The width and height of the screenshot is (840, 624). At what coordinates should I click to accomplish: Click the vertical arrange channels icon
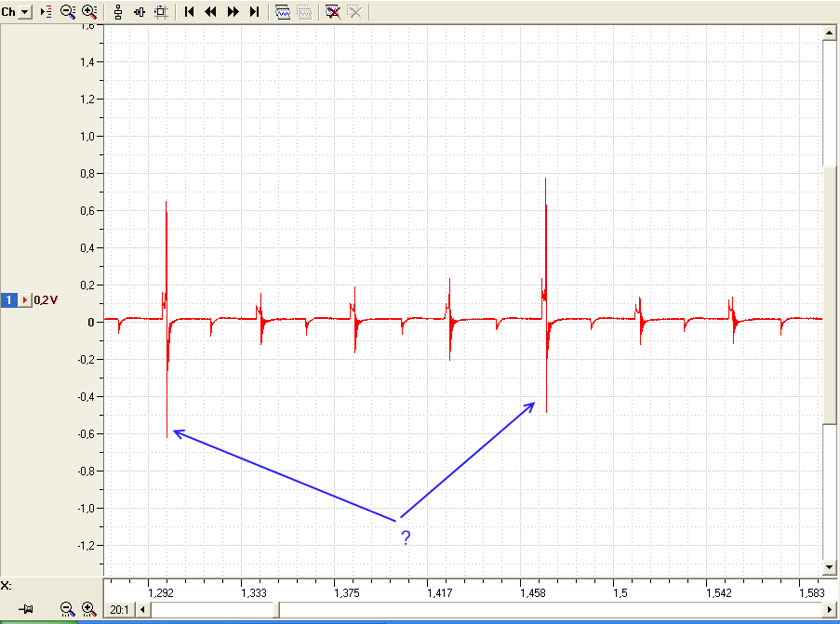coord(118,12)
